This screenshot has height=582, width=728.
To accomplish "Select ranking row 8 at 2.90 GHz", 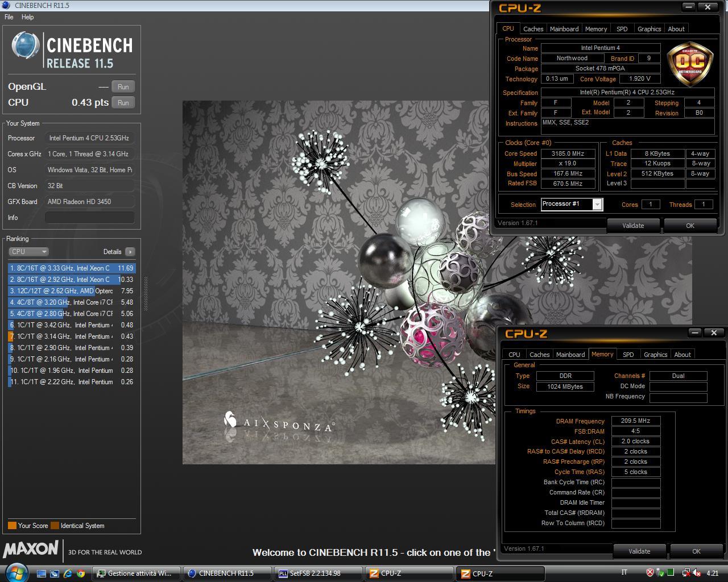I will pos(72,347).
